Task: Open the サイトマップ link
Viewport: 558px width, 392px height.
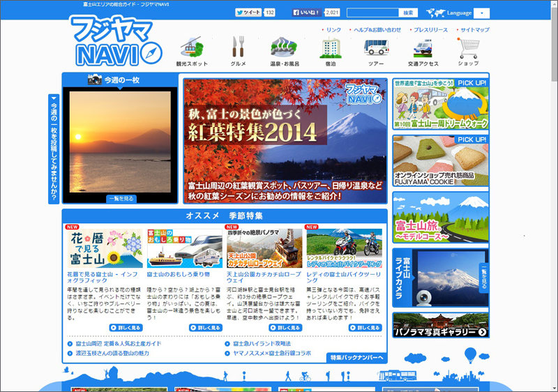Action: coord(475,30)
